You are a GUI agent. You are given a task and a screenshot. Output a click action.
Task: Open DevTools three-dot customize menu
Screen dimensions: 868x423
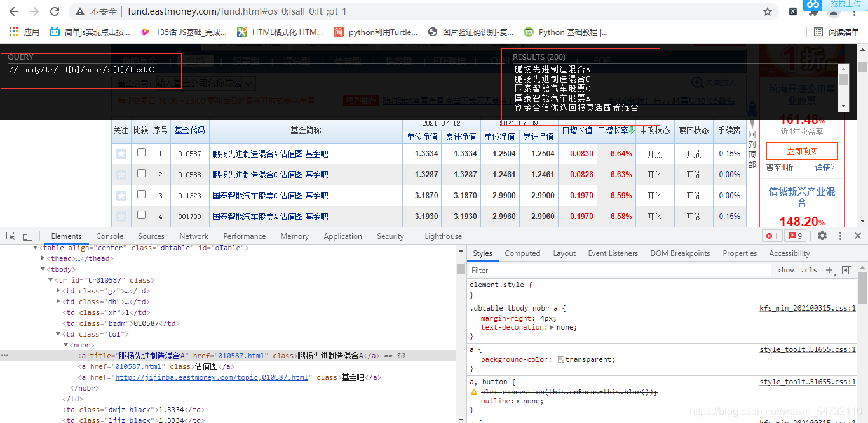840,236
